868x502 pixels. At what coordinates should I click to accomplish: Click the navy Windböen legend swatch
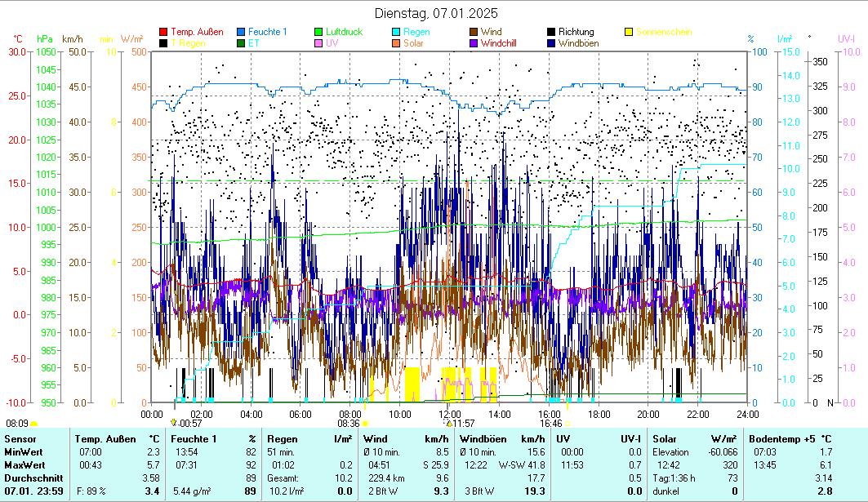coord(551,43)
